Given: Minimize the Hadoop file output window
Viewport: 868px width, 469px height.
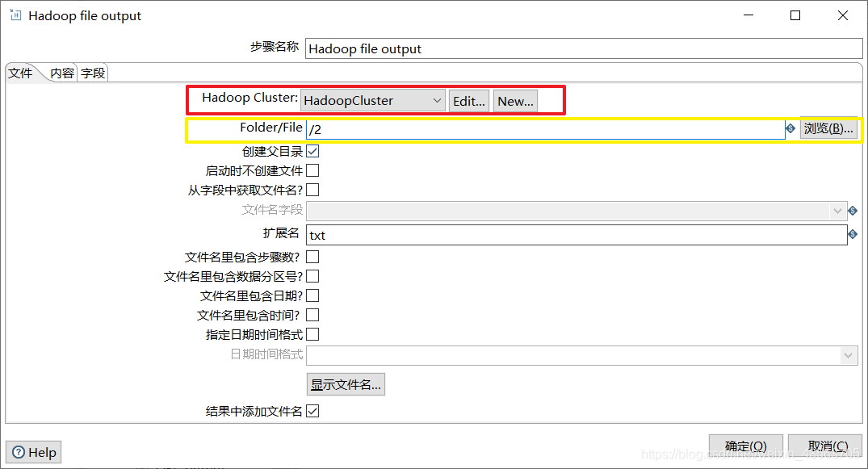Looking at the screenshot, I should point(748,15).
